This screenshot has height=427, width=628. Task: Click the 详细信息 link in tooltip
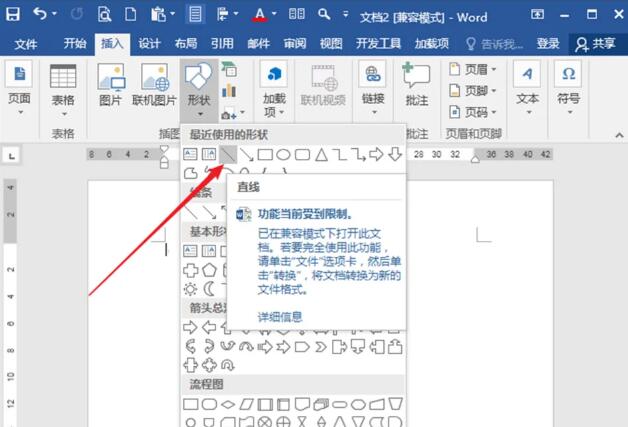[x=280, y=317]
